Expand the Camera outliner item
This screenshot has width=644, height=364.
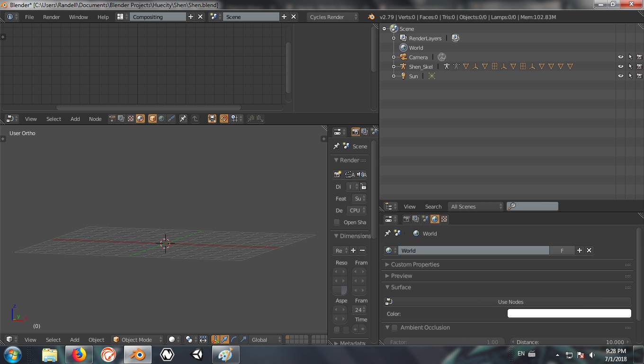tap(394, 57)
